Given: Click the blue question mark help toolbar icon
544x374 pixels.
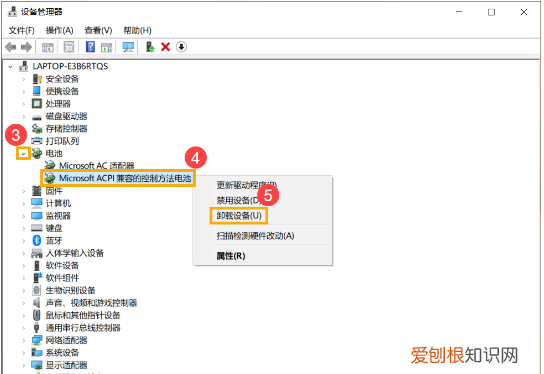Looking at the screenshot, I should (x=90, y=47).
